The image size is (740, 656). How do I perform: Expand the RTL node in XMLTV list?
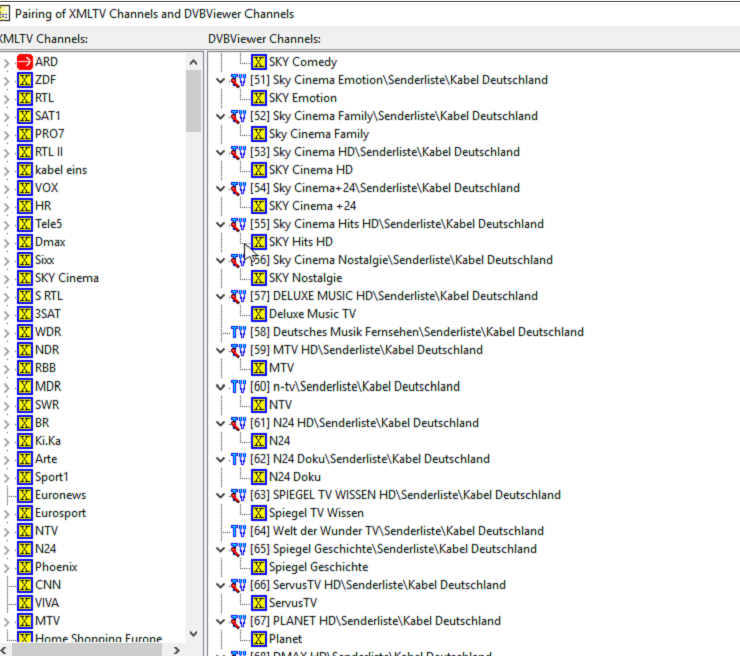tap(6, 98)
